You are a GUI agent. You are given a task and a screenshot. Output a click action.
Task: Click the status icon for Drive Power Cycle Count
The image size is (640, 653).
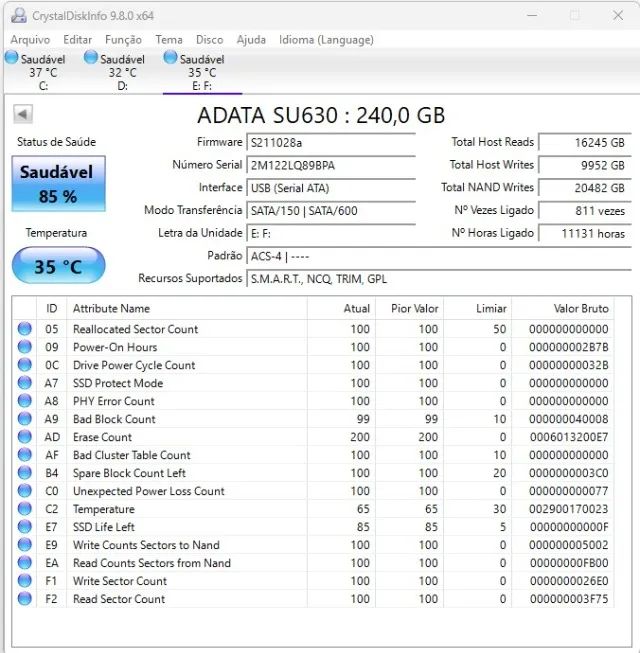pos(25,364)
